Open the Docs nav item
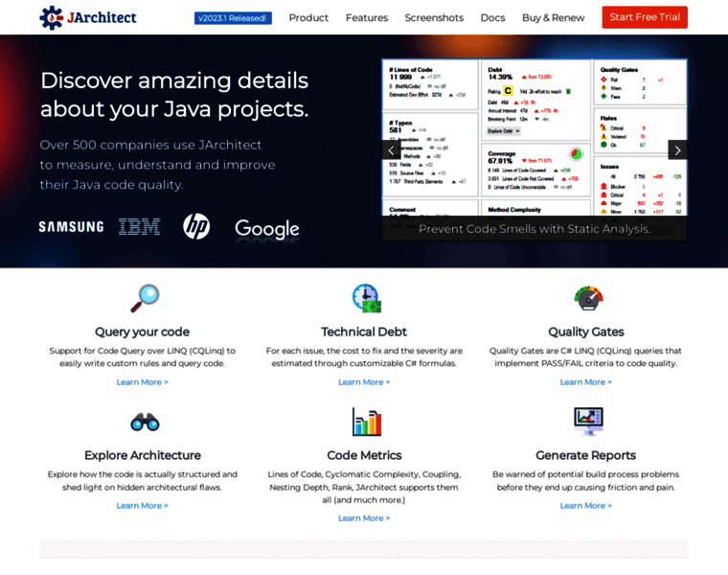Viewport: 728px width, 575px height. tap(492, 17)
